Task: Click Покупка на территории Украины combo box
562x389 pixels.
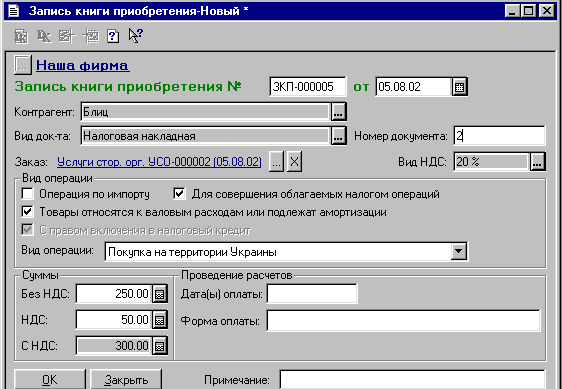Action: 286,252
